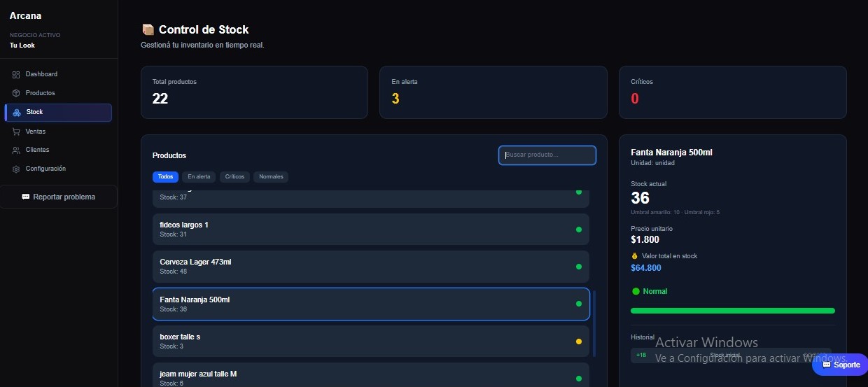Click the Clientes people icon

pyautogui.click(x=16, y=150)
